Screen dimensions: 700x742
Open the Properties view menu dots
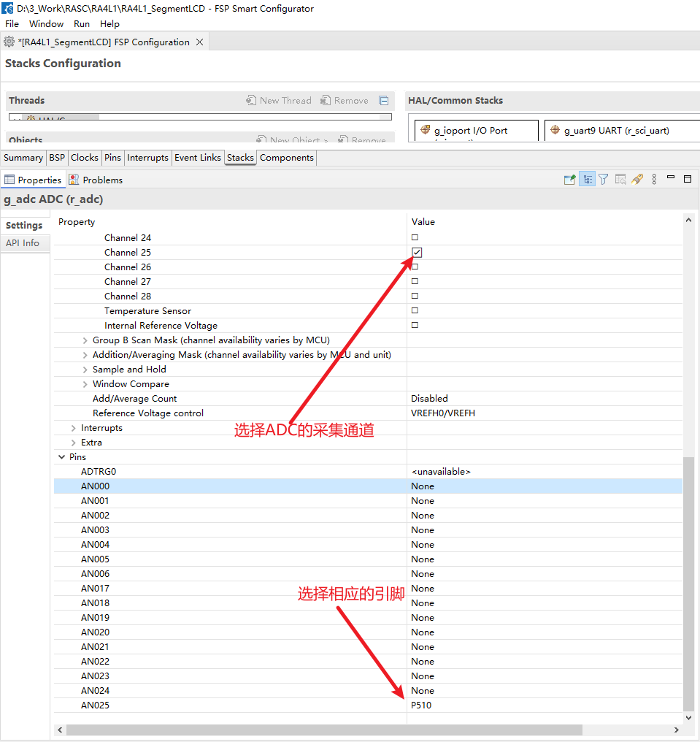(654, 180)
